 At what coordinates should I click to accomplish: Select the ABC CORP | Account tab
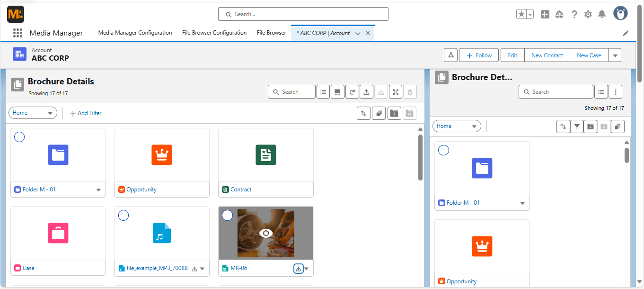point(323,33)
